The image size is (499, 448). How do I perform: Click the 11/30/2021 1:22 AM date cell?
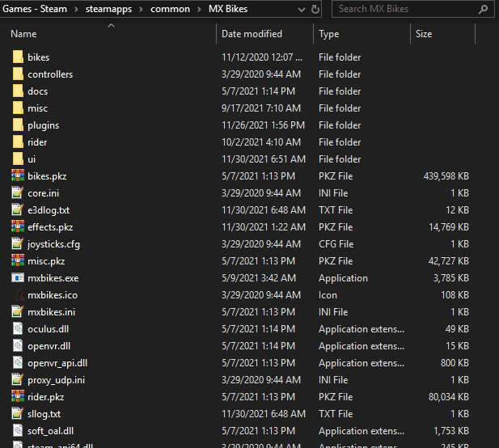tap(264, 227)
